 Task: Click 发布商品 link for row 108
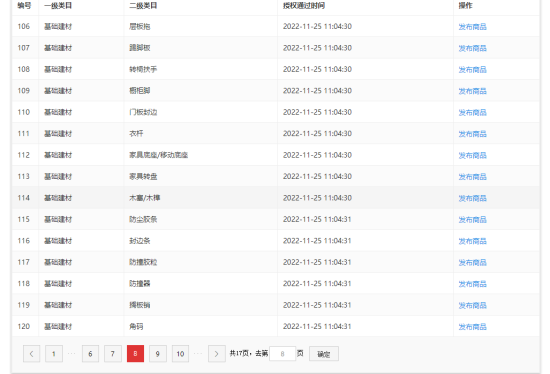pos(472,69)
